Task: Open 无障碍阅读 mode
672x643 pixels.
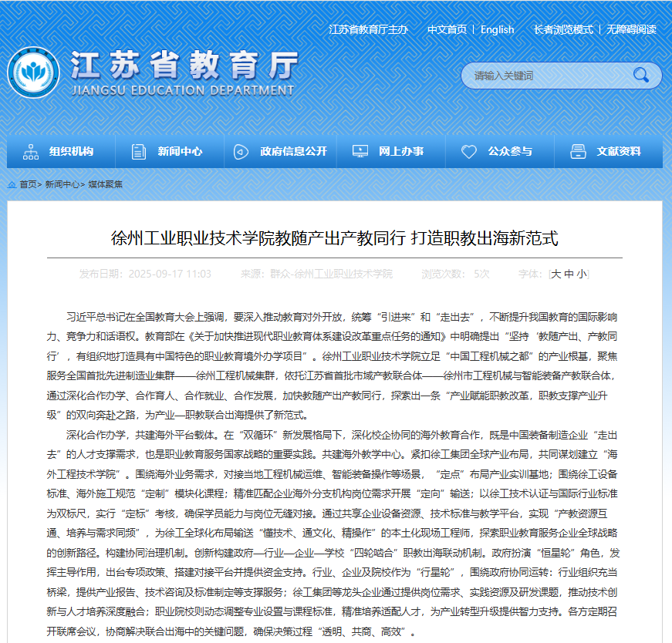Action: click(631, 29)
